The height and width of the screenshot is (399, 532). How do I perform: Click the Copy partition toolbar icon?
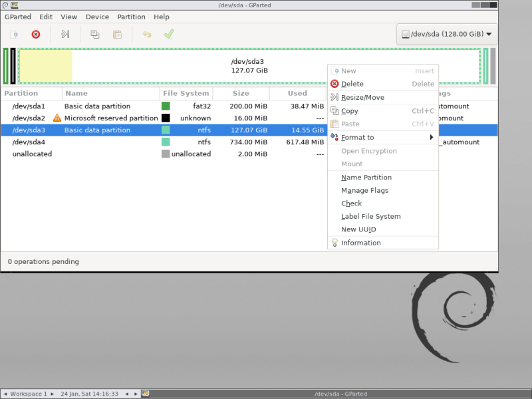[x=95, y=35]
